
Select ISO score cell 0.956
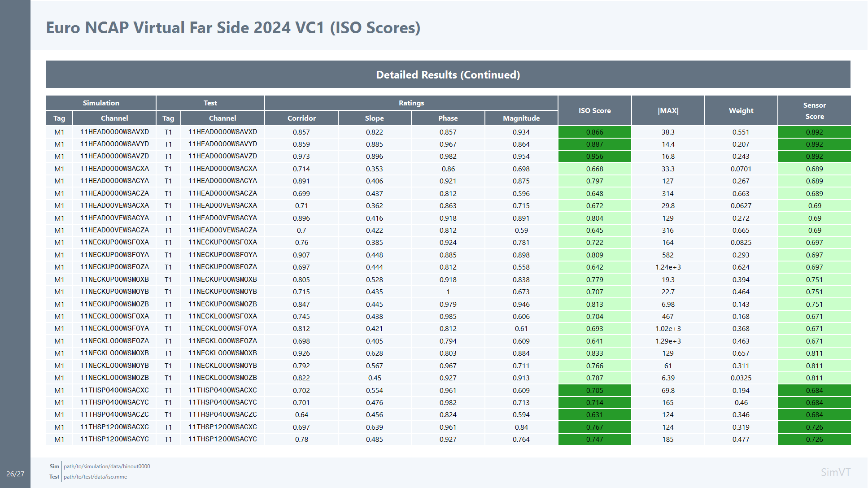tap(594, 156)
